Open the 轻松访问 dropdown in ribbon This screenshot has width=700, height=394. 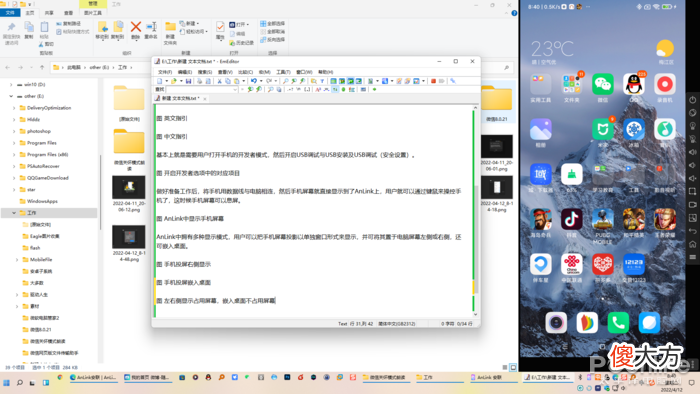tap(194, 32)
